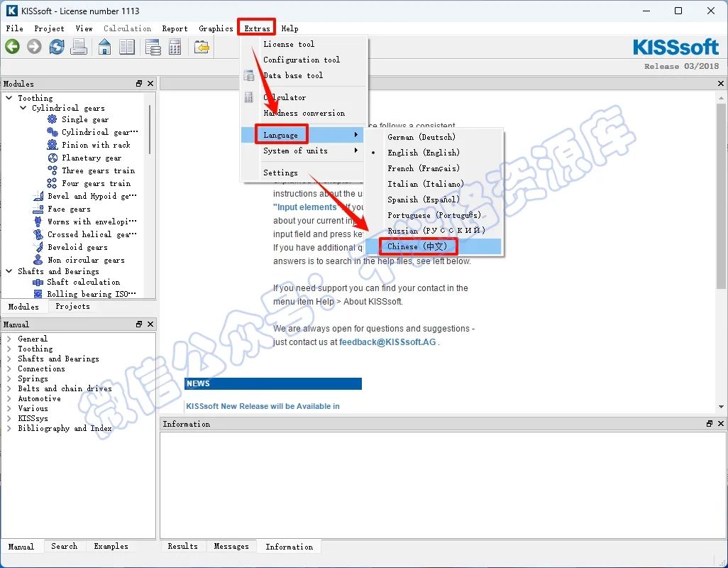Collapse the Cylindrical gears node
The image size is (728, 568).
(23, 108)
